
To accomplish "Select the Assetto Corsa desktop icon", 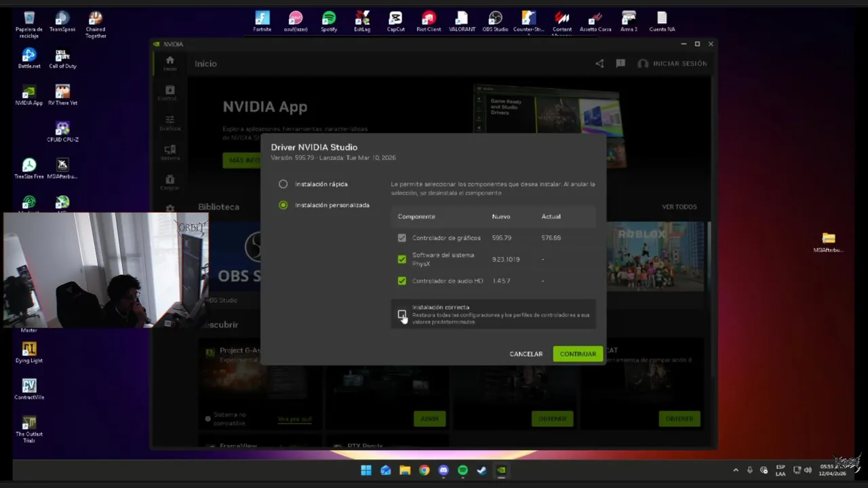I will [595, 21].
